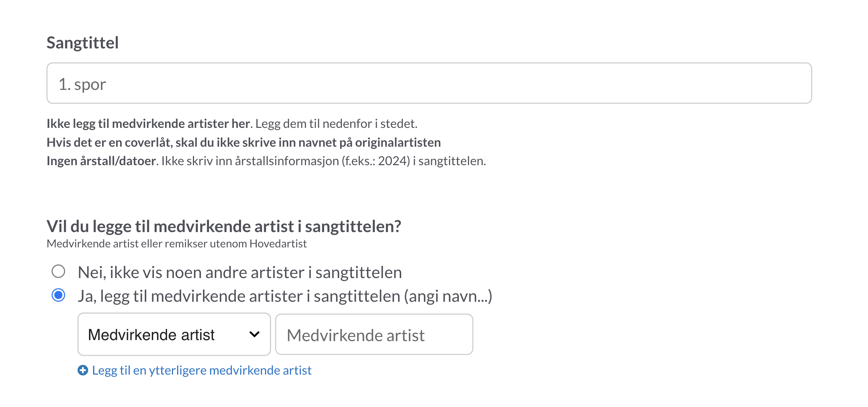Click the chevron arrow in Medvirkende artist dropdown
Viewport: 868px width, 407px height.
pos(255,335)
